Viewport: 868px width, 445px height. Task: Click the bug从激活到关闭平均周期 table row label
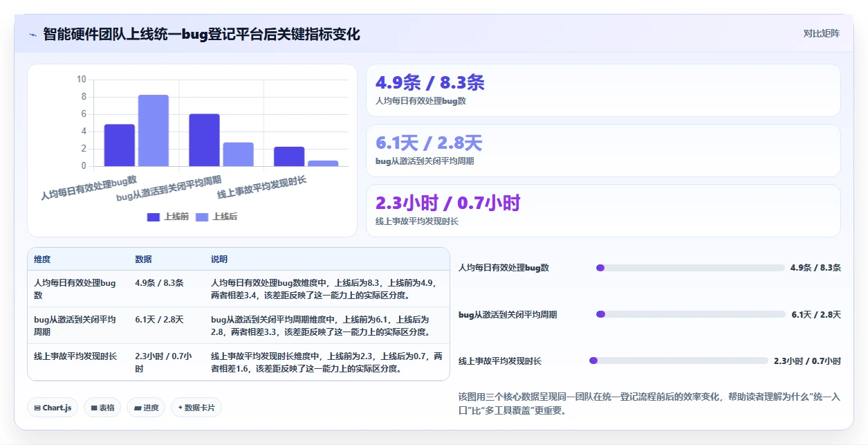[x=75, y=326]
